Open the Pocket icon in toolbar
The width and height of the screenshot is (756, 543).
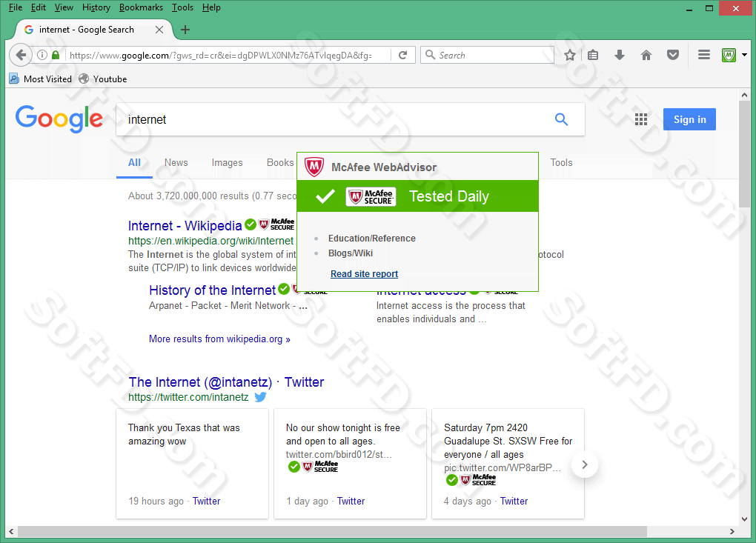click(673, 55)
